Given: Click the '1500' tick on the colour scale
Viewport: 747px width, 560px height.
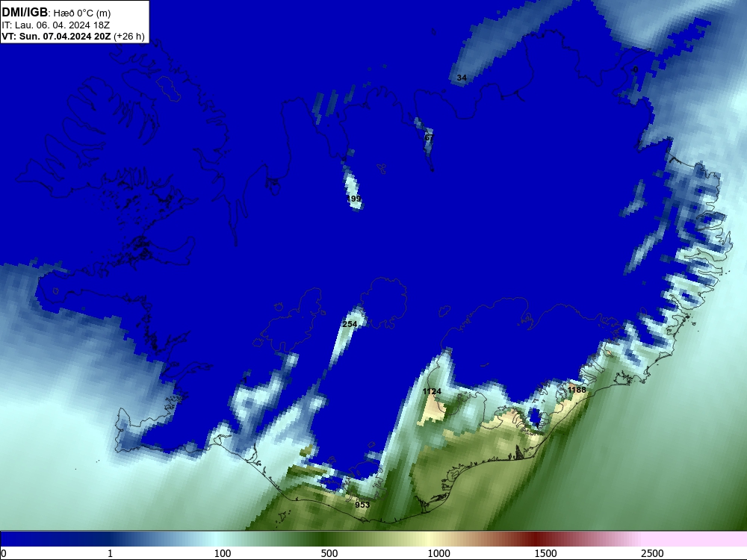Looking at the screenshot, I should coord(545,553).
